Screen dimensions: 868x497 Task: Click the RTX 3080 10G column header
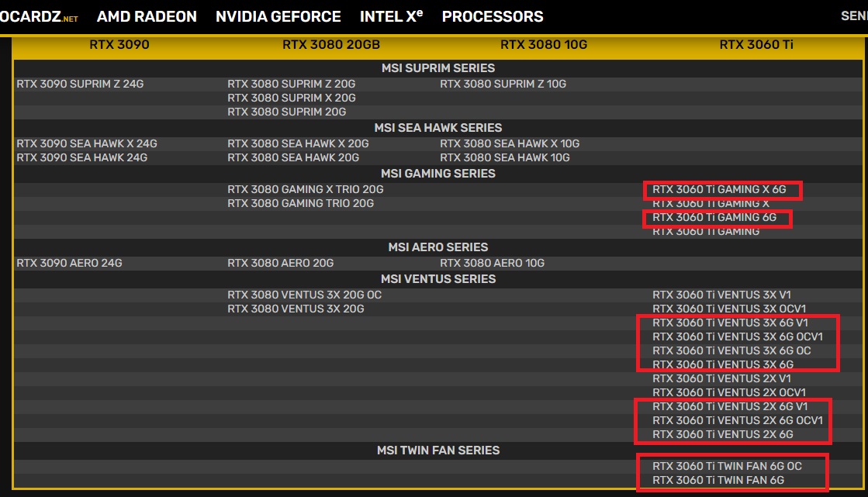(x=543, y=44)
